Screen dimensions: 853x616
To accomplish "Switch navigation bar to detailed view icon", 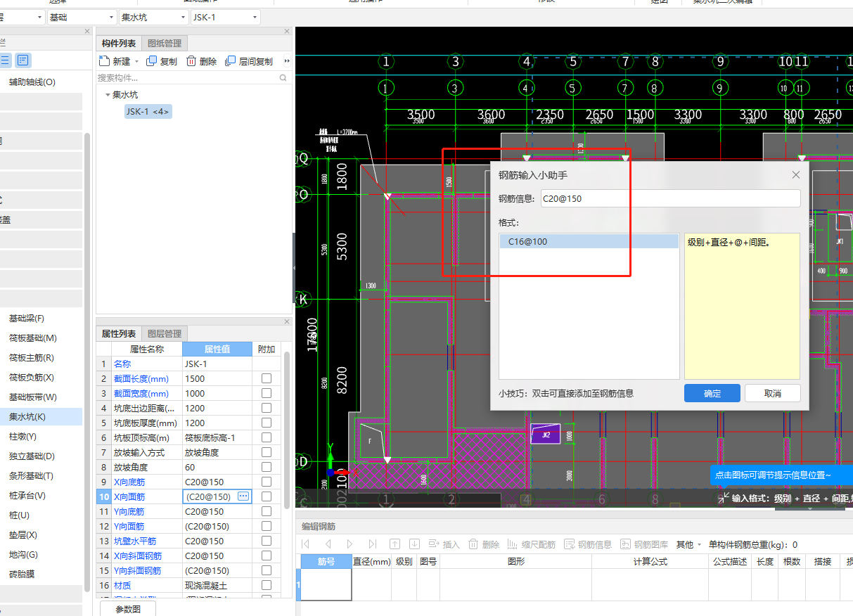I will 23,60.
